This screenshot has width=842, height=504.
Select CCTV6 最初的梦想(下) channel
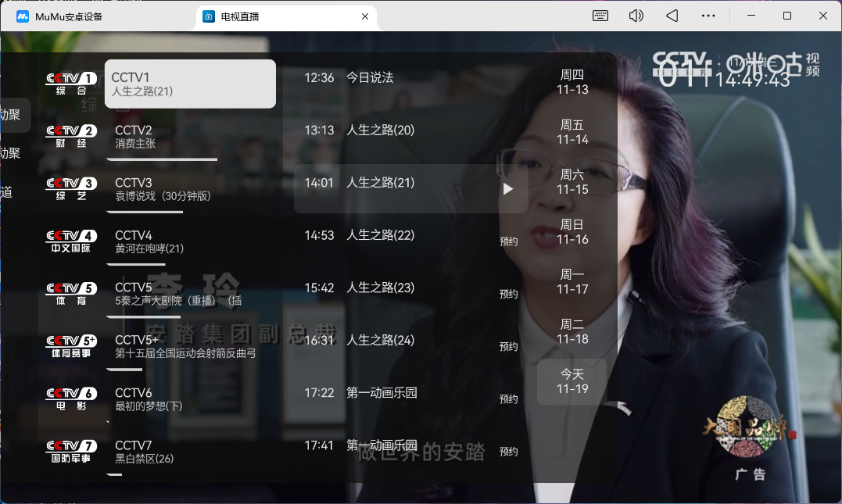(x=190, y=399)
